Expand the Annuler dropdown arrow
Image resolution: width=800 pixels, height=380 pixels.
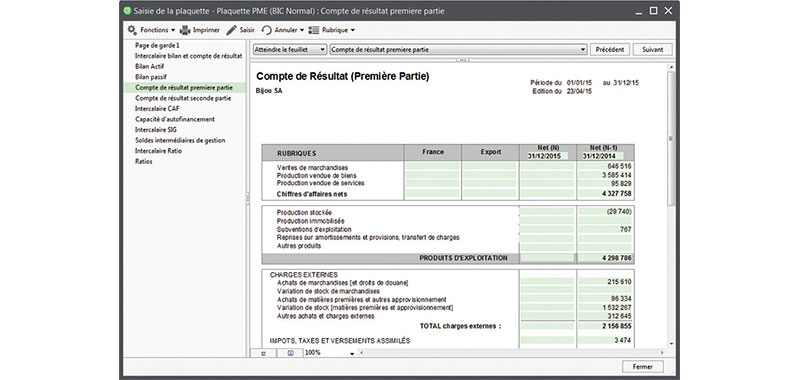pos(302,30)
